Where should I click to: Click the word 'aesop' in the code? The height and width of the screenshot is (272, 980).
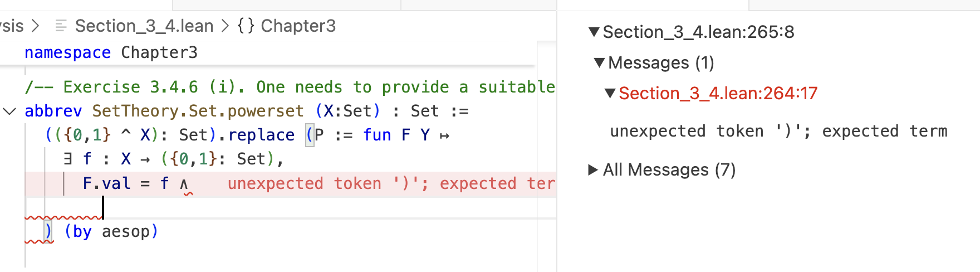click(x=125, y=231)
